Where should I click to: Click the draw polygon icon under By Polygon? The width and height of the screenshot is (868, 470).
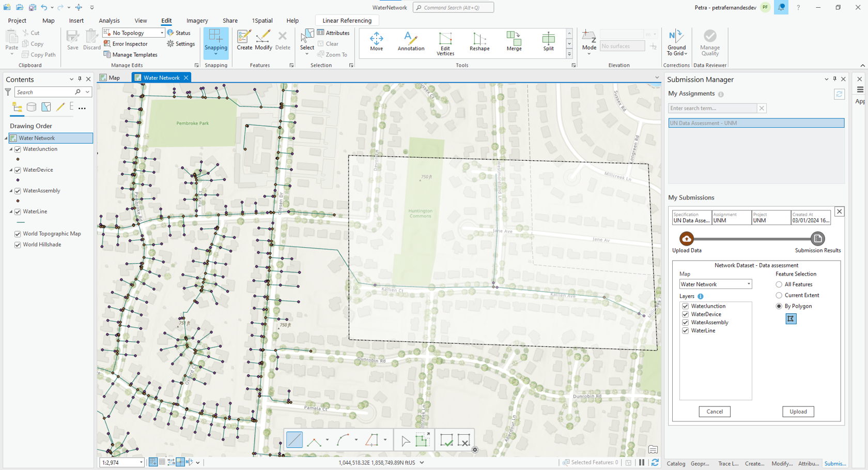791,319
